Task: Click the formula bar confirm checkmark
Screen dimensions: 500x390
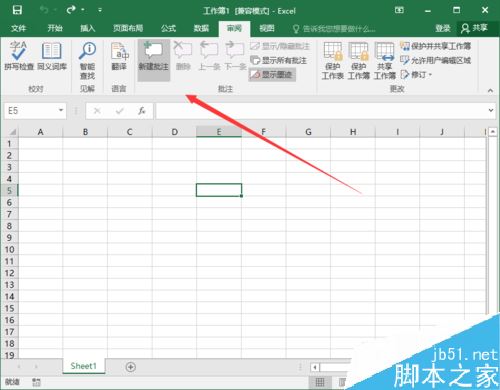Action: click(x=119, y=110)
